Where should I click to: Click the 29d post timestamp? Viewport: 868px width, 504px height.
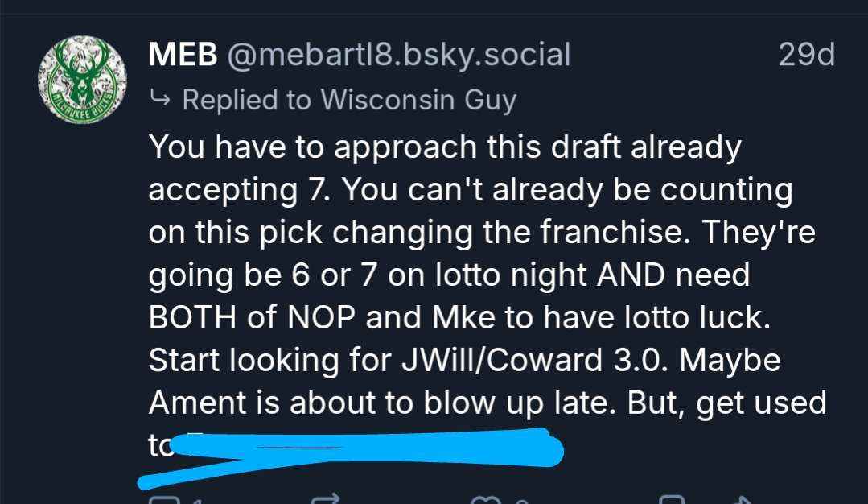pyautogui.click(x=806, y=56)
